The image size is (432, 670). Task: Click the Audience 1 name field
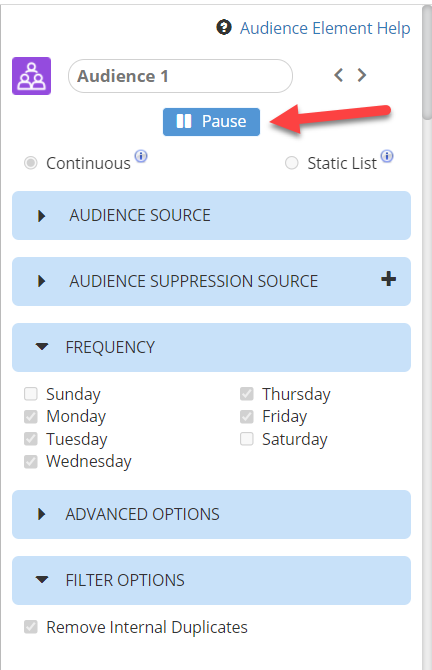click(180, 76)
